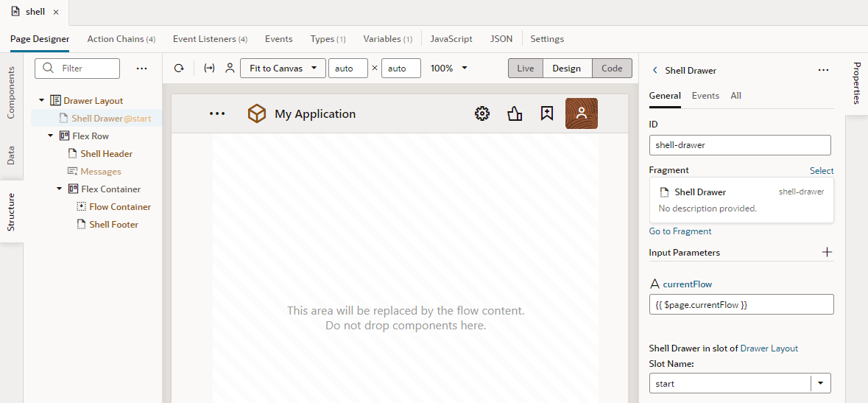
Task: Click the bookmark add icon in header
Action: [x=547, y=113]
